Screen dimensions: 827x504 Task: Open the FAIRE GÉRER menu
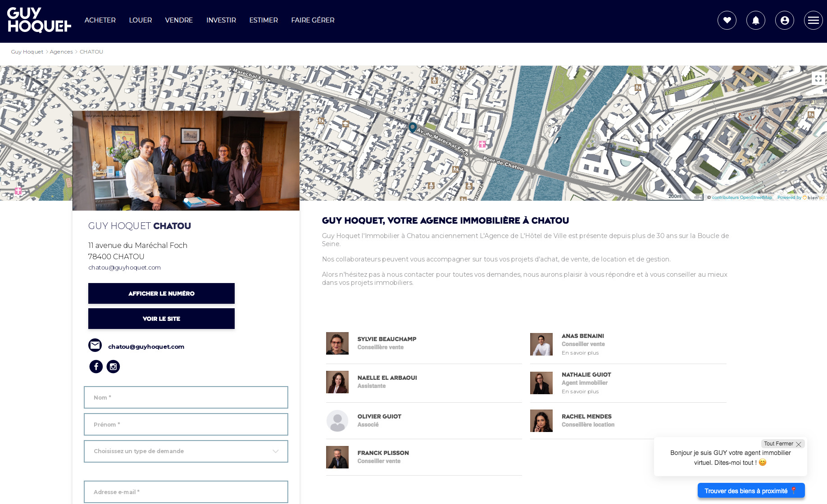pos(313,20)
